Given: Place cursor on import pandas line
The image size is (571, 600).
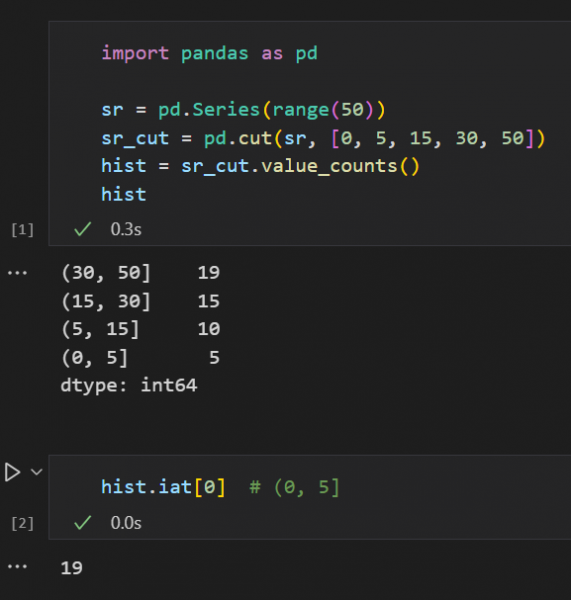Looking at the screenshot, I should [209, 53].
